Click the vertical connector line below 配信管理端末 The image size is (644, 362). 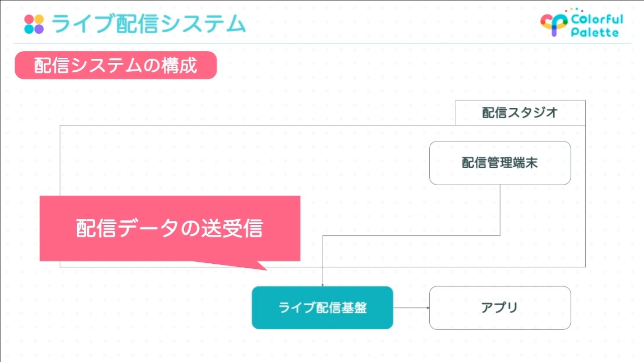[x=500, y=210]
